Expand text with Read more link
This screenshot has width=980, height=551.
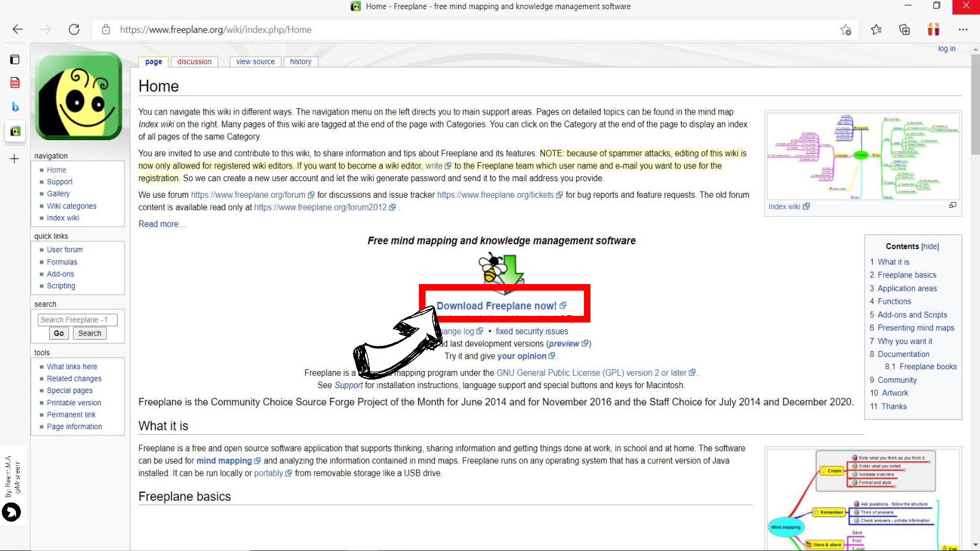pyautogui.click(x=161, y=224)
